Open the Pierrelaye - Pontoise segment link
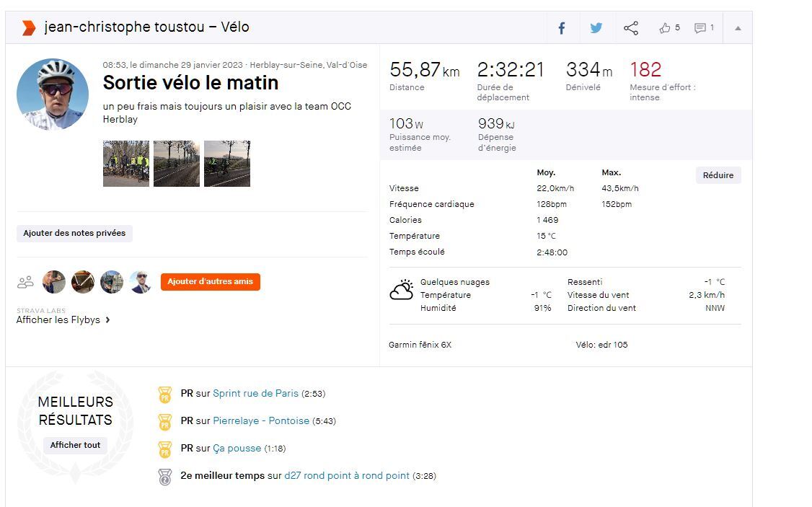The height and width of the screenshot is (507, 812). pos(261,420)
